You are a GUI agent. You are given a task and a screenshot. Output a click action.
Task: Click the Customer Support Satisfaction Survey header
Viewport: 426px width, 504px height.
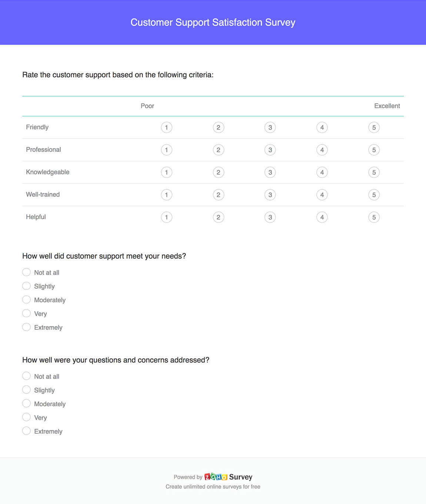[x=213, y=22]
